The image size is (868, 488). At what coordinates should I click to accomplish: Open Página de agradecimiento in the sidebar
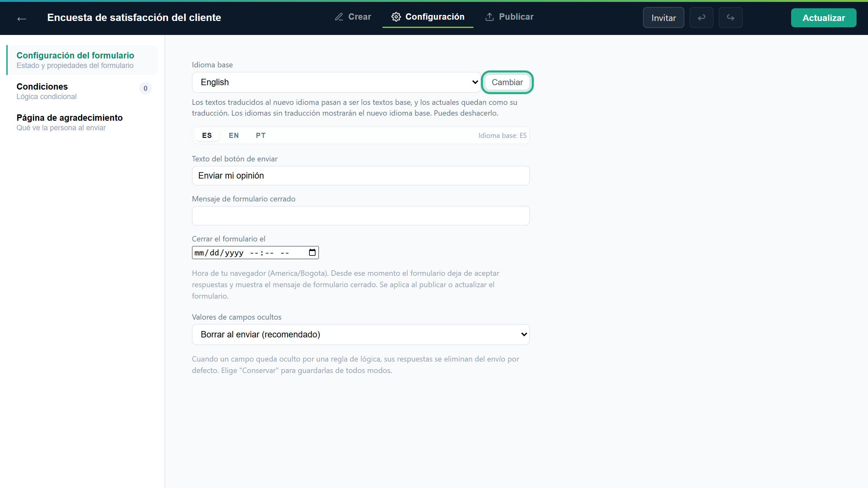coord(82,122)
